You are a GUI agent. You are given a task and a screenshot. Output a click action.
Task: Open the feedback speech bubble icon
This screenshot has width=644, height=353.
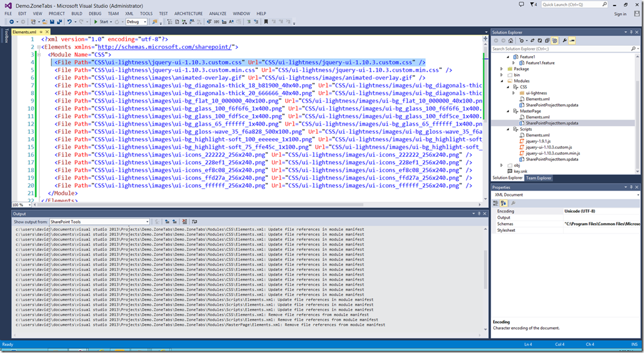pos(521,4)
